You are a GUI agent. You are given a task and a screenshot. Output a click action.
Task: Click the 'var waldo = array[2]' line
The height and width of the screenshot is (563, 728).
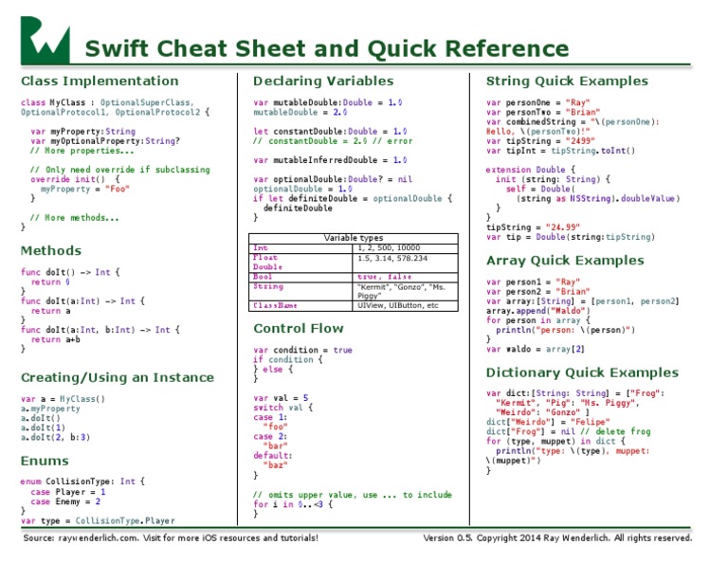(536, 349)
